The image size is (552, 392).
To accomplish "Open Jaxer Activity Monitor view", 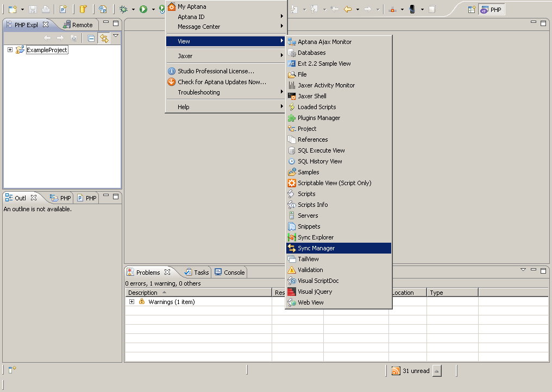I will click(x=338, y=85).
